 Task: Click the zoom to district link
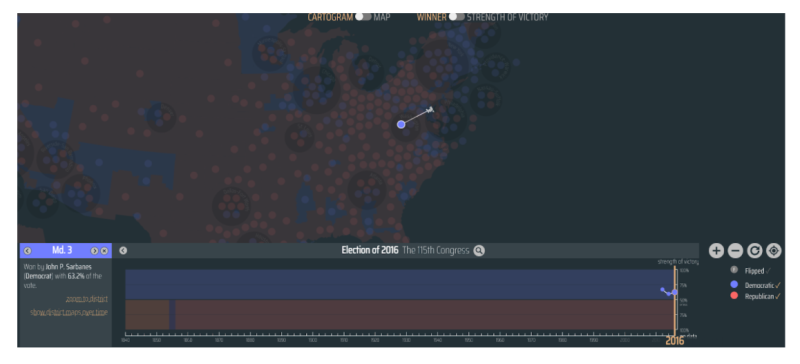(87, 299)
